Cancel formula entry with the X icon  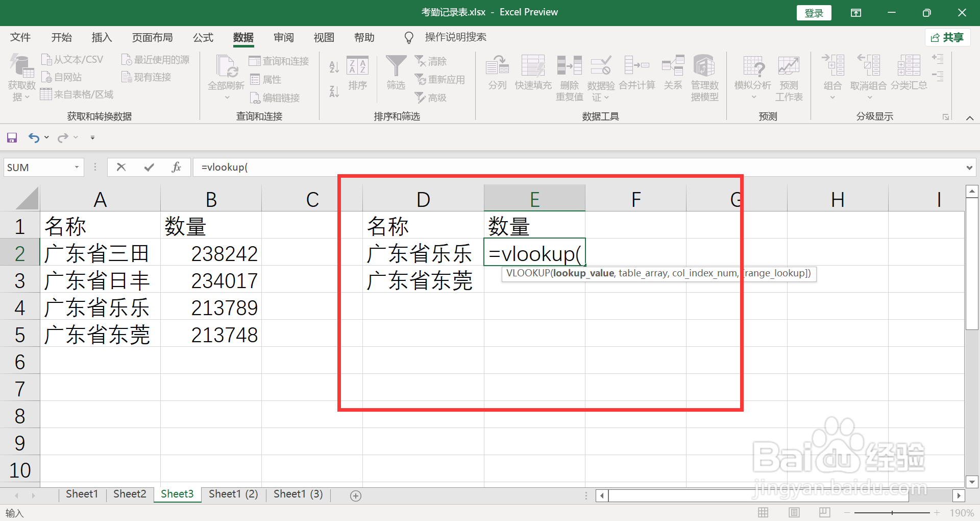pos(121,167)
